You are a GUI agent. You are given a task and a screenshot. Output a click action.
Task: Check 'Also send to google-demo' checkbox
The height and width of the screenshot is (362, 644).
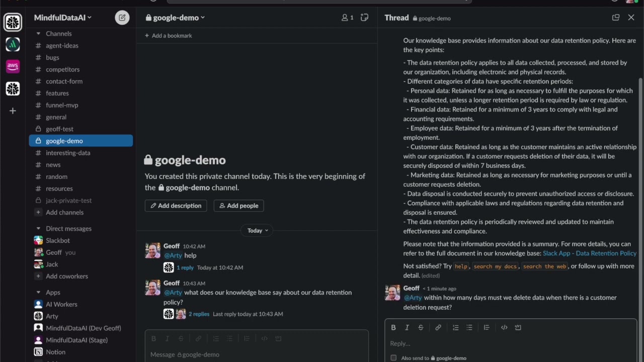(393, 358)
